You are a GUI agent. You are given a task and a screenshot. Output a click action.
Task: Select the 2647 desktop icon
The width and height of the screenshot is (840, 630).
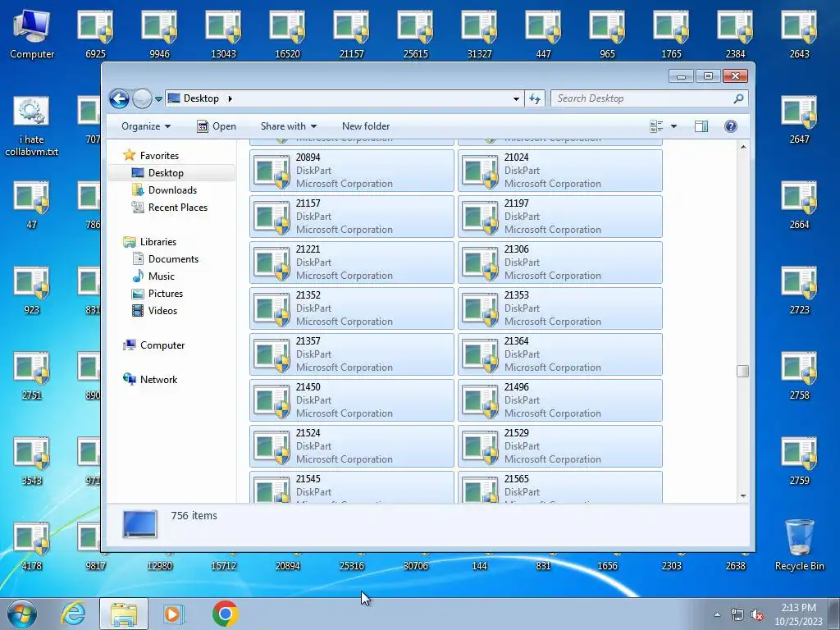tap(799, 120)
